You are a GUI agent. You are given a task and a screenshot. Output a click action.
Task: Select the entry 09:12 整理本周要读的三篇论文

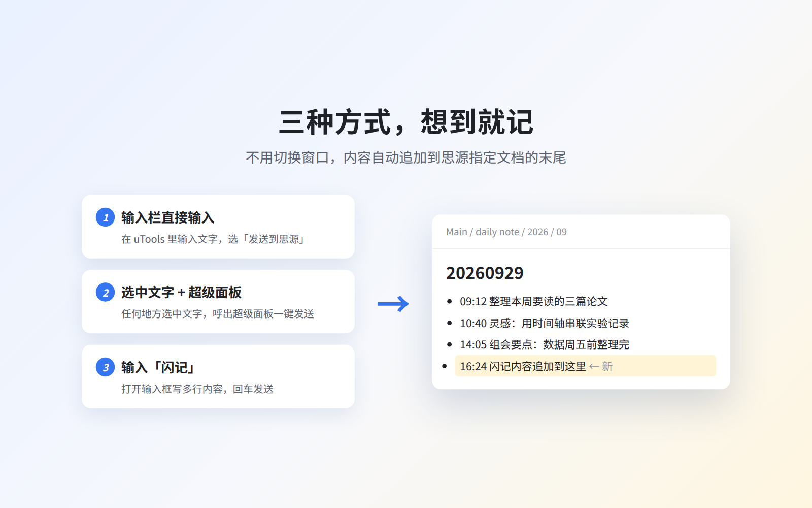coord(534,301)
